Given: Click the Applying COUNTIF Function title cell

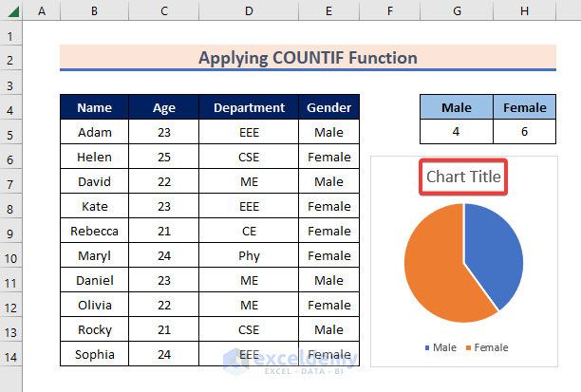Looking at the screenshot, I should pyautogui.click(x=308, y=58).
